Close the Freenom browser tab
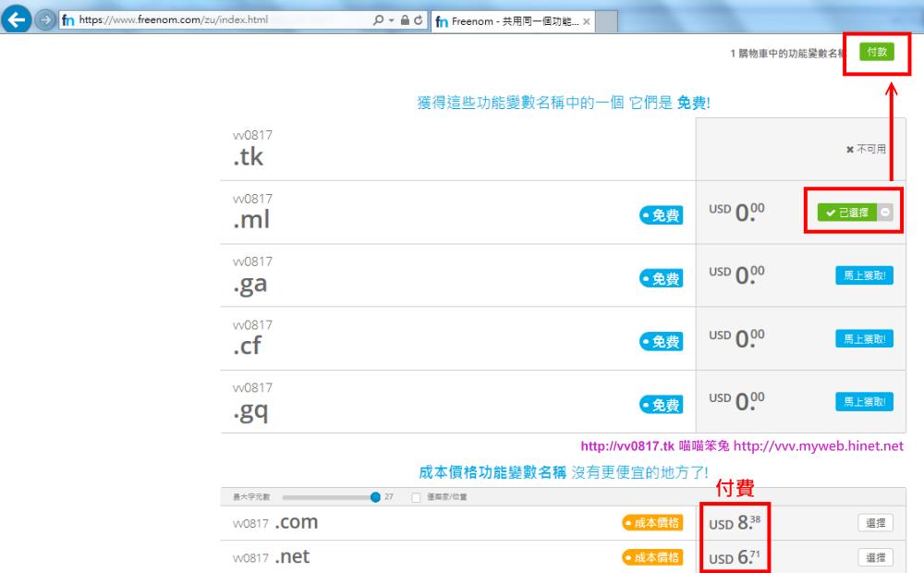Screen dimensions: 924x573 pyautogui.click(x=587, y=22)
